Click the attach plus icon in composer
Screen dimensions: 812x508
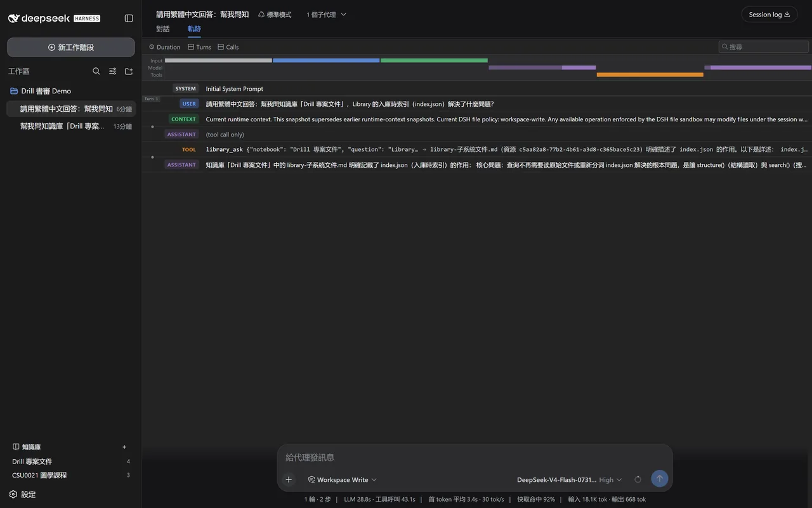point(289,479)
